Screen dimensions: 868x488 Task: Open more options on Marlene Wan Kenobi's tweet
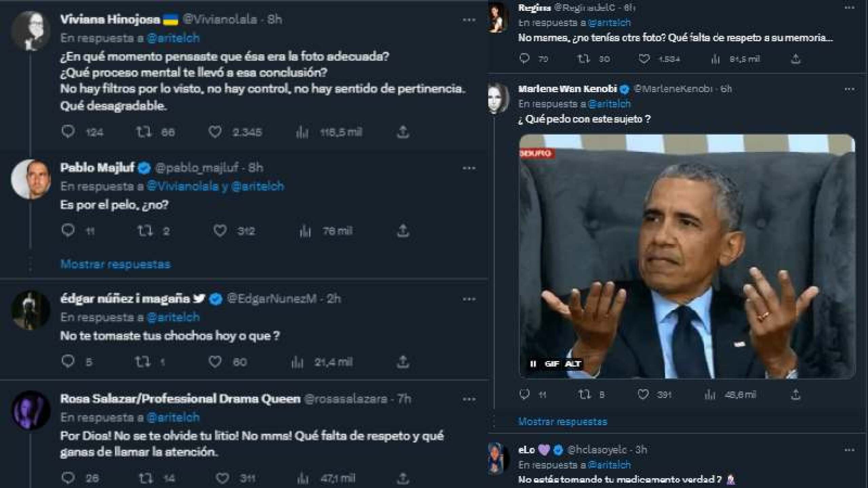click(x=849, y=89)
